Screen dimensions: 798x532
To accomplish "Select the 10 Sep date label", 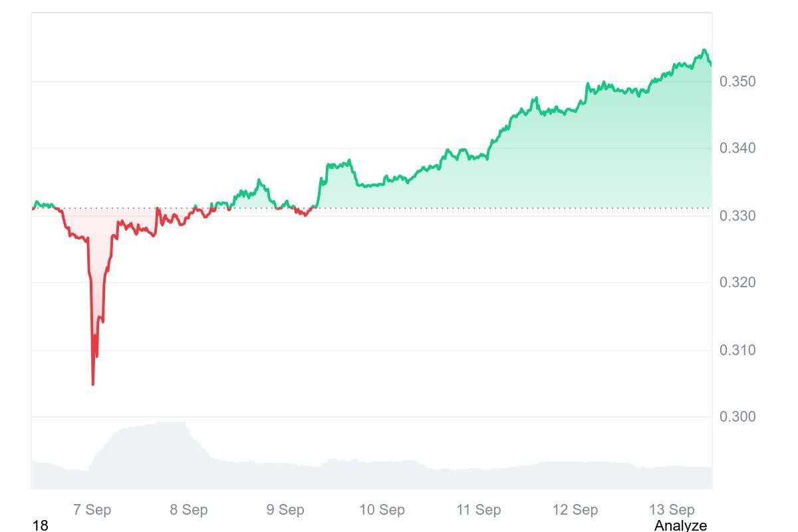I will (x=382, y=509).
